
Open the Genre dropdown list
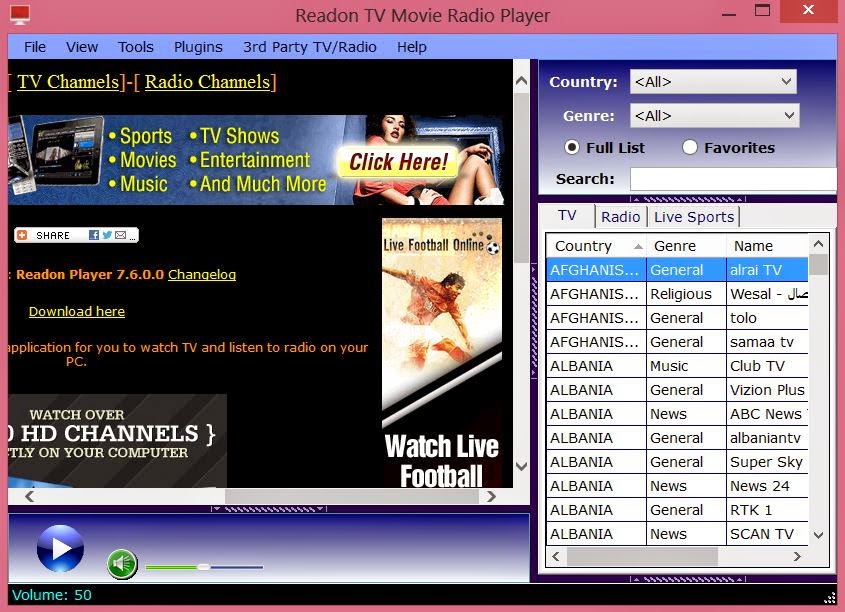788,115
